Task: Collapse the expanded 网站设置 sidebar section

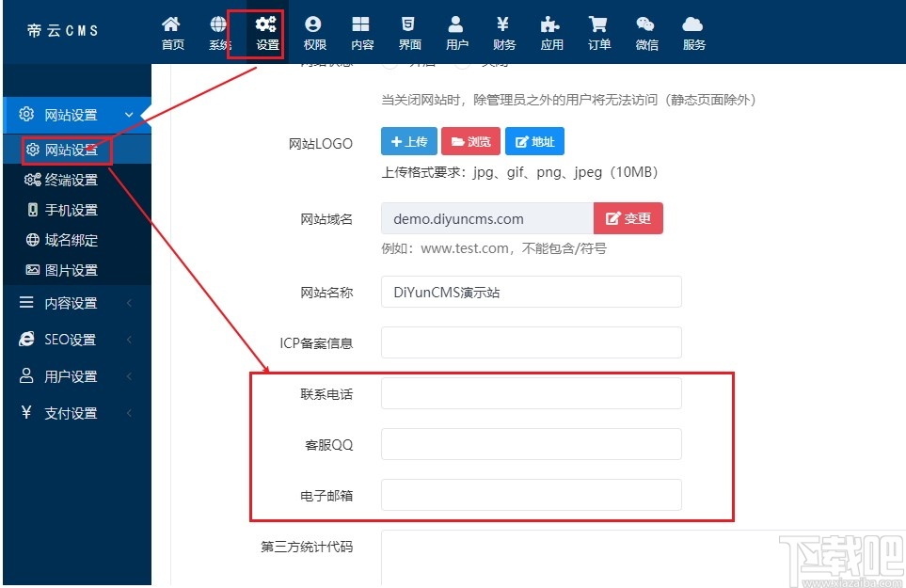Action: (75, 115)
